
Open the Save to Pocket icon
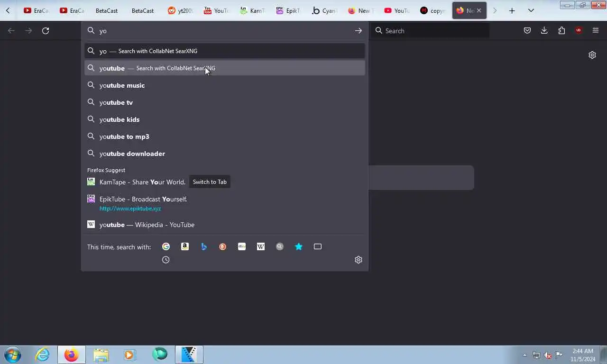(527, 31)
